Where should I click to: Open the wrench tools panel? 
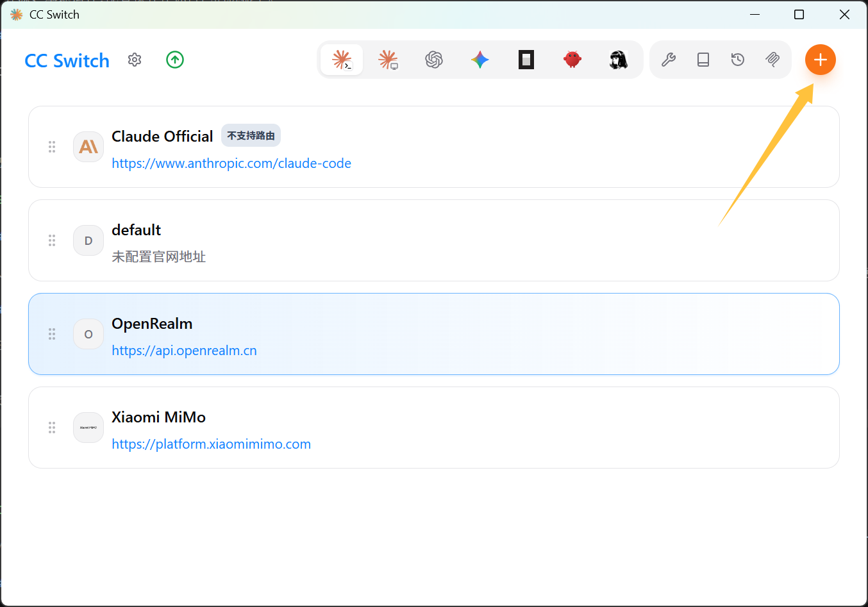click(669, 60)
